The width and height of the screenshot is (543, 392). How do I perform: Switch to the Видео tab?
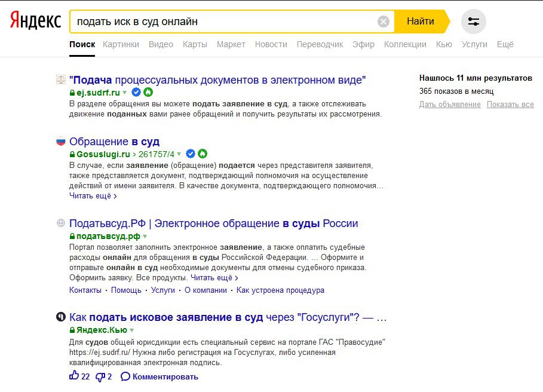161,44
